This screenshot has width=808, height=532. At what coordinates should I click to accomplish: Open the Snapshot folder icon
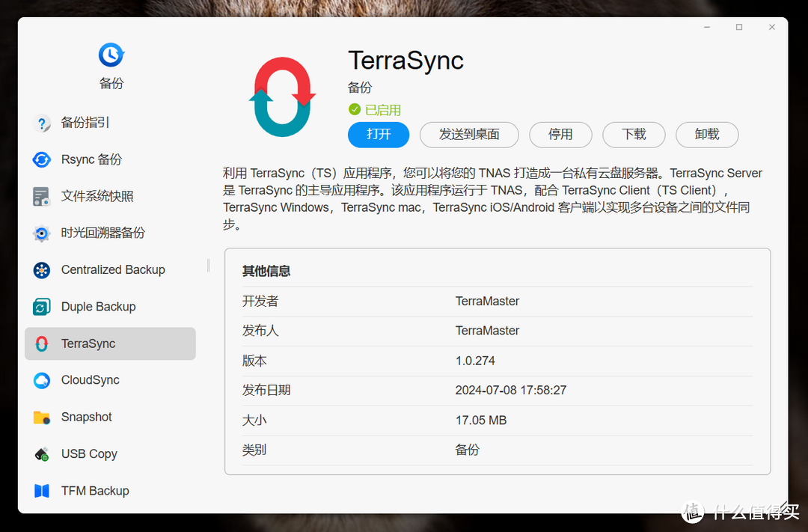43,417
